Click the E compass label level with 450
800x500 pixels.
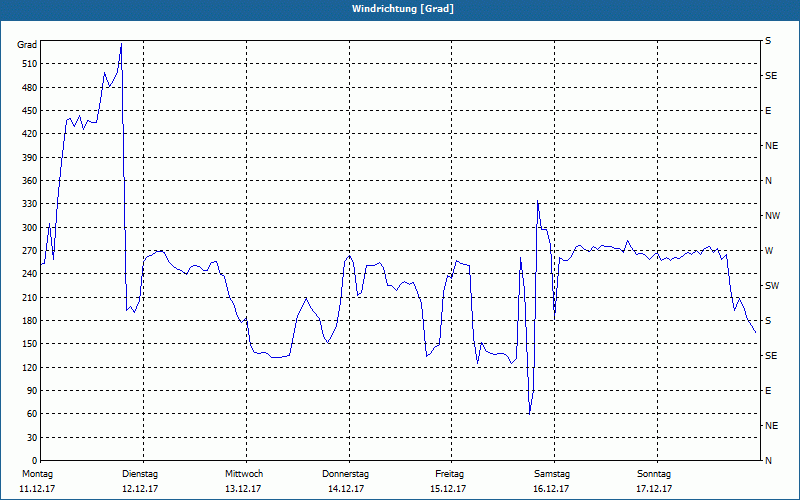click(x=768, y=111)
